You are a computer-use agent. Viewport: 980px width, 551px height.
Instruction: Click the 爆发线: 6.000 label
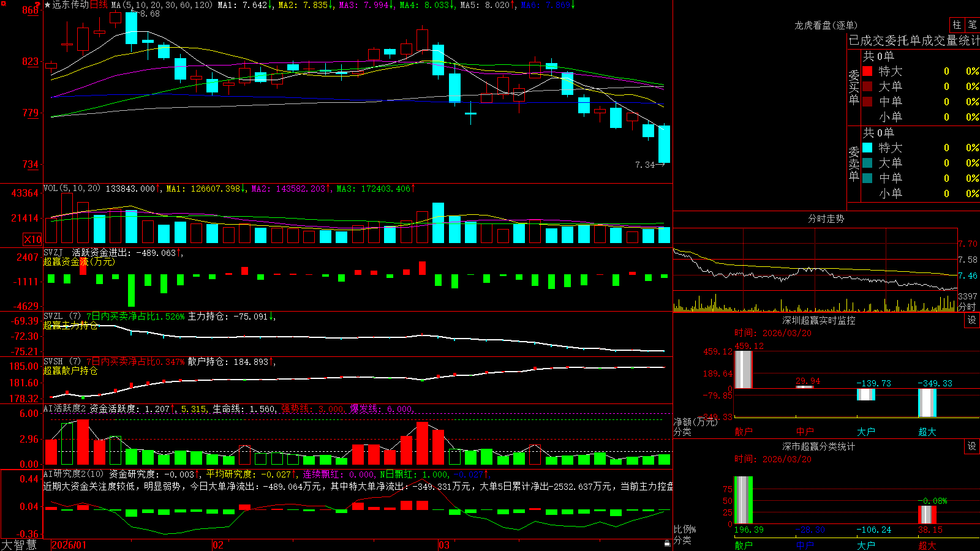pyautogui.click(x=381, y=409)
